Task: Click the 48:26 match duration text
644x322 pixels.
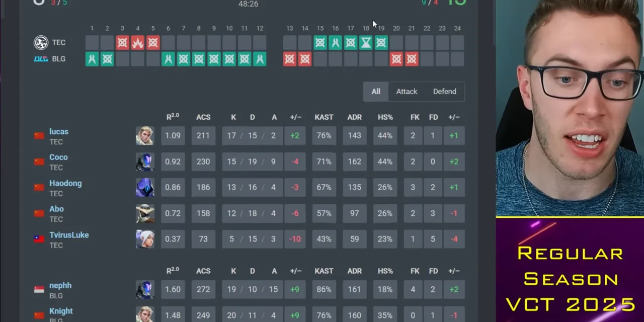Action: tap(249, 4)
